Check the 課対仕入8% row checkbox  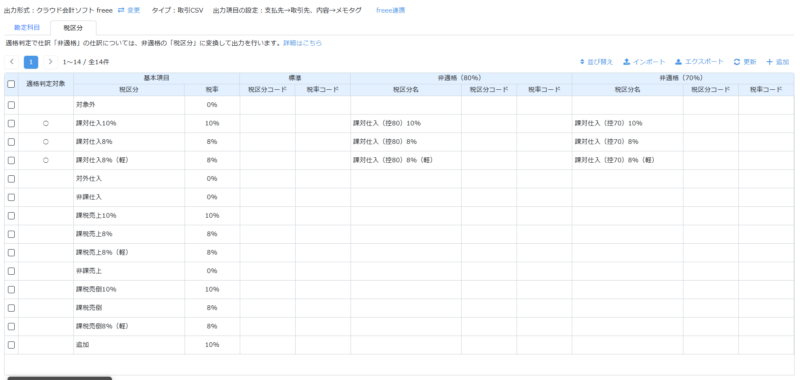[11, 142]
